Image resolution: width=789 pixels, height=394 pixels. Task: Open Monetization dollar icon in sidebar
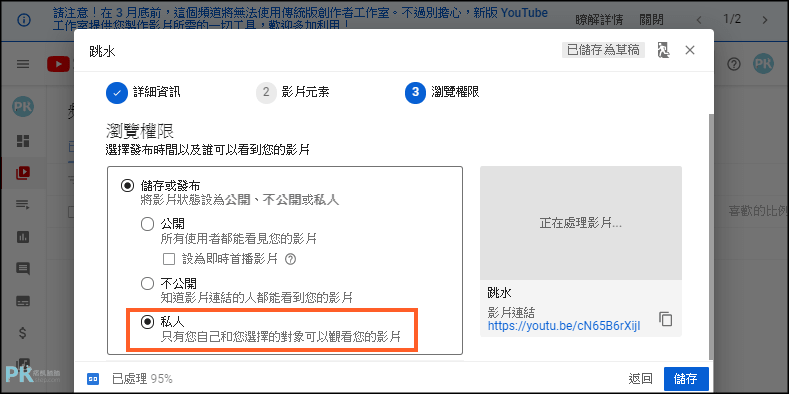(23, 333)
